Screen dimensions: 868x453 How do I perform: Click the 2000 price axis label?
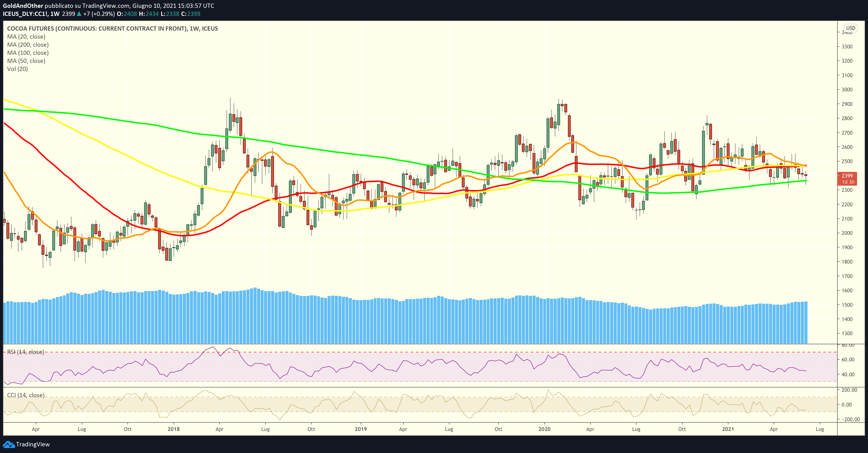coord(847,233)
